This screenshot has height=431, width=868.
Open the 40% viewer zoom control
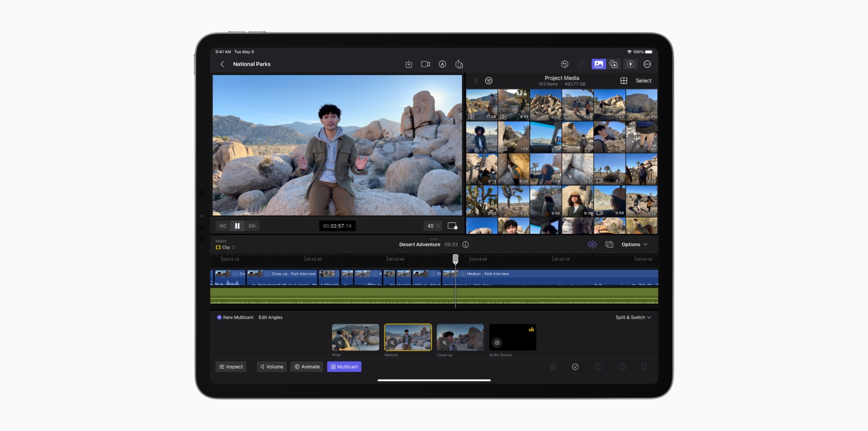pos(434,226)
